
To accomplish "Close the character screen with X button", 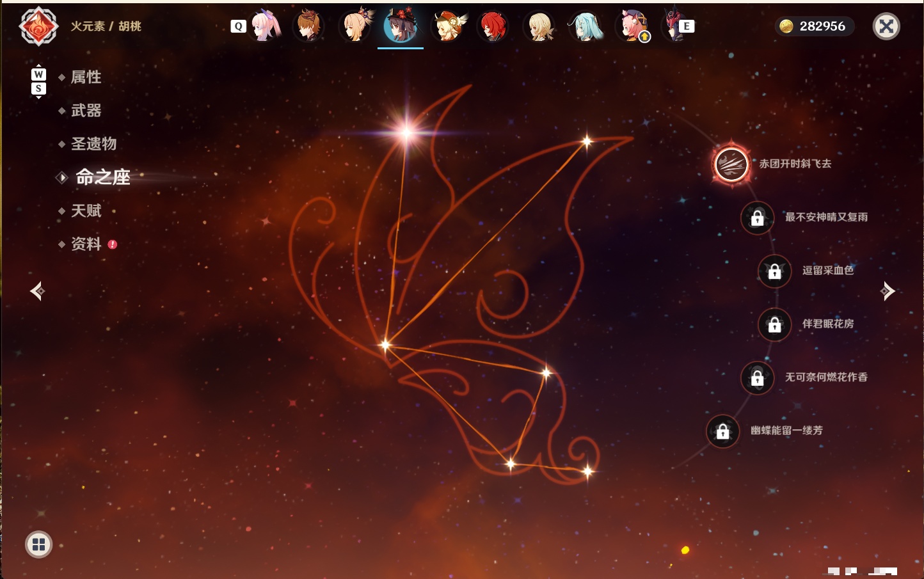I will point(886,26).
